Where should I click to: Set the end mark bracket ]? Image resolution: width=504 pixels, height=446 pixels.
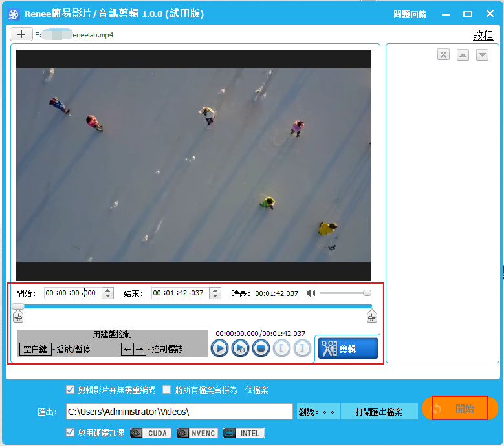point(302,348)
